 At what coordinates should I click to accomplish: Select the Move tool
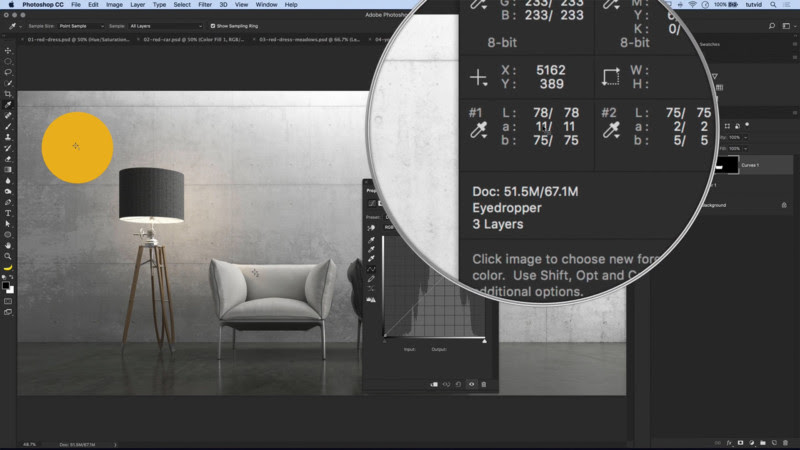[8, 51]
